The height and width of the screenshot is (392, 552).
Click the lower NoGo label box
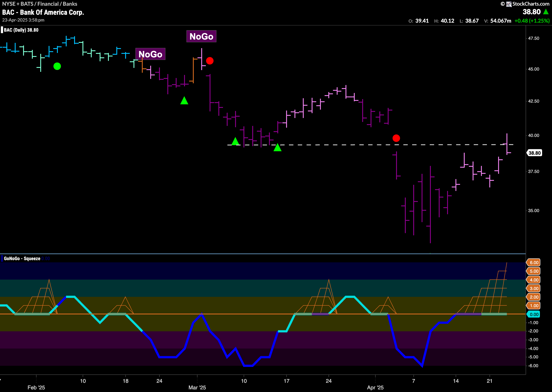tap(150, 54)
